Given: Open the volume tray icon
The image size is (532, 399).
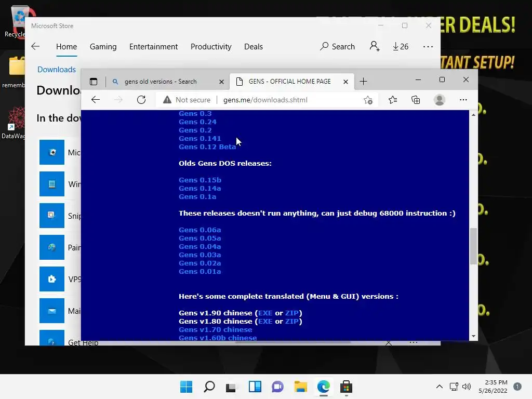Looking at the screenshot, I should pyautogui.click(x=467, y=387).
